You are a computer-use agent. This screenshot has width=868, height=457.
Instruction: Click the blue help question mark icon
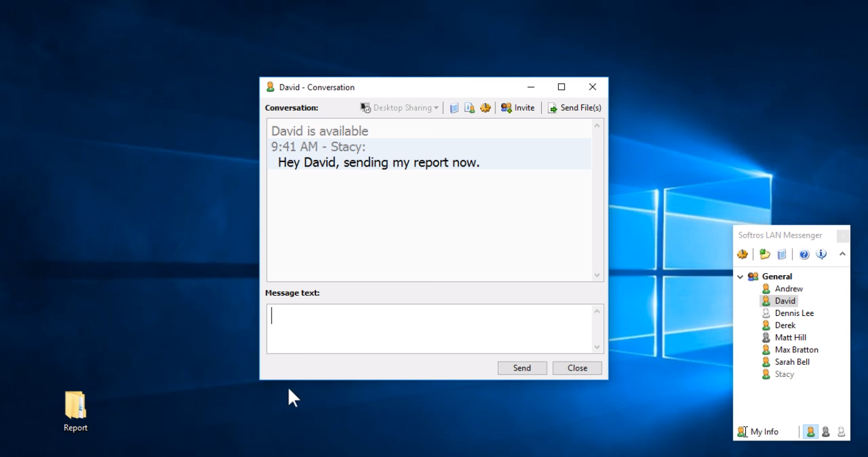804,254
